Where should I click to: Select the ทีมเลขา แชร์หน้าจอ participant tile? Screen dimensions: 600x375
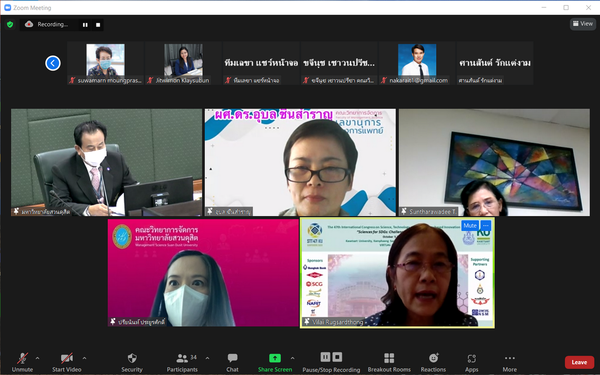pos(261,63)
